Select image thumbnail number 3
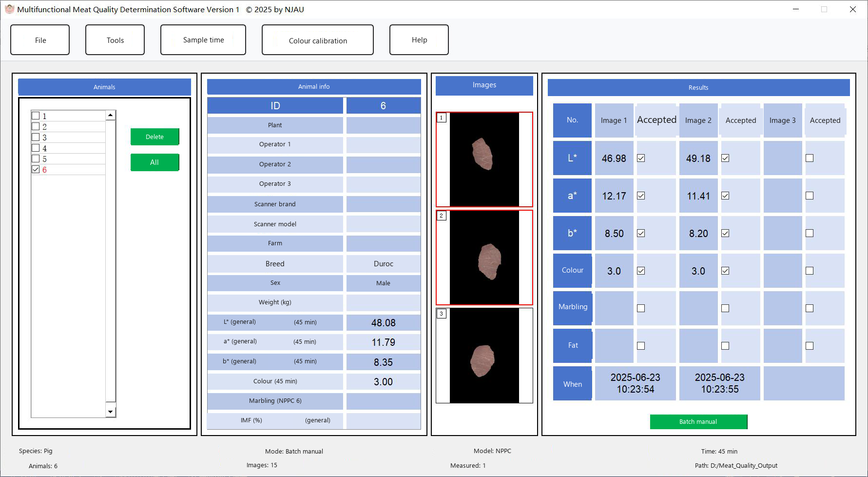The width and height of the screenshot is (868, 477). (484, 356)
